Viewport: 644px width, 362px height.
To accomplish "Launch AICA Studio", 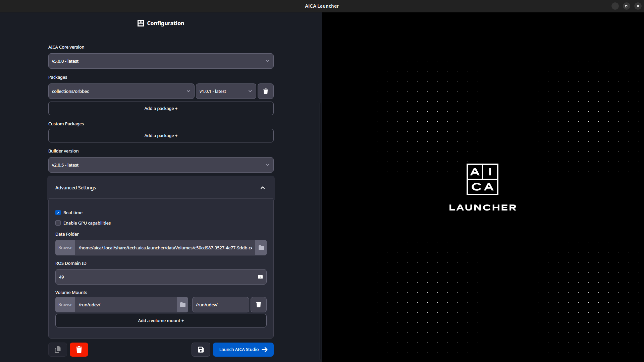I will [243, 350].
